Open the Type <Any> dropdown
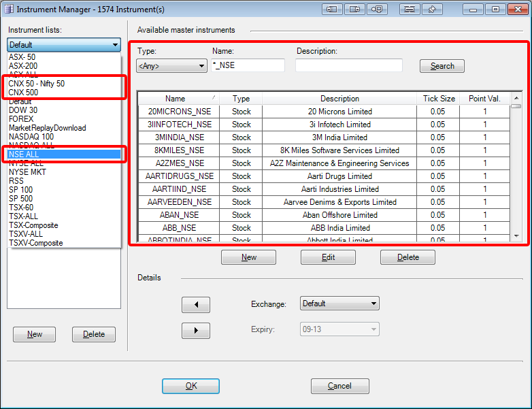This screenshot has height=409, width=532. 171,66
